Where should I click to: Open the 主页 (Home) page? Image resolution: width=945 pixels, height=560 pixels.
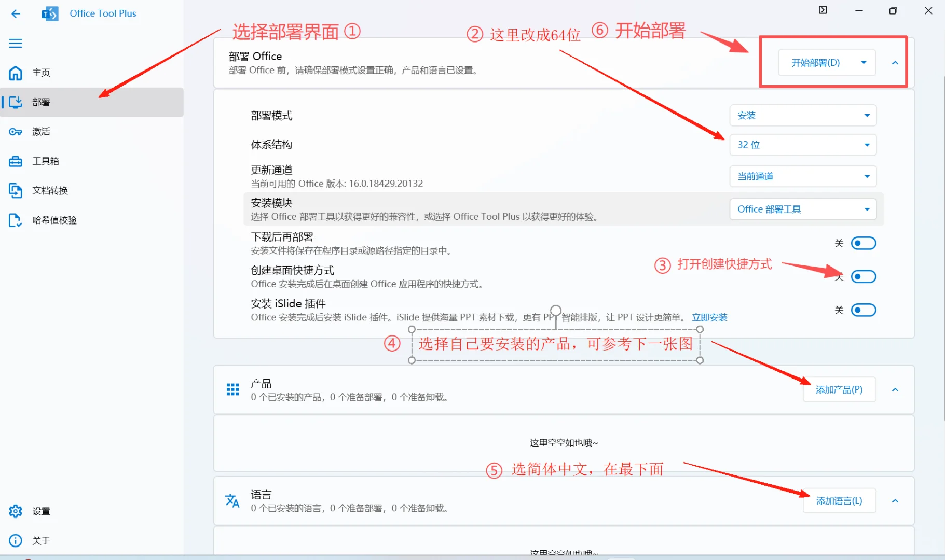tap(42, 73)
